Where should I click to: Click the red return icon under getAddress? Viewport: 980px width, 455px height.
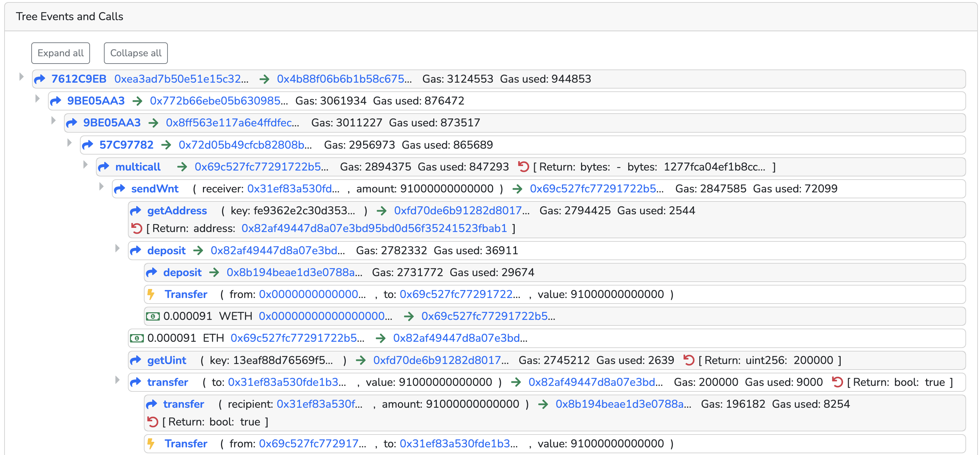click(x=136, y=229)
